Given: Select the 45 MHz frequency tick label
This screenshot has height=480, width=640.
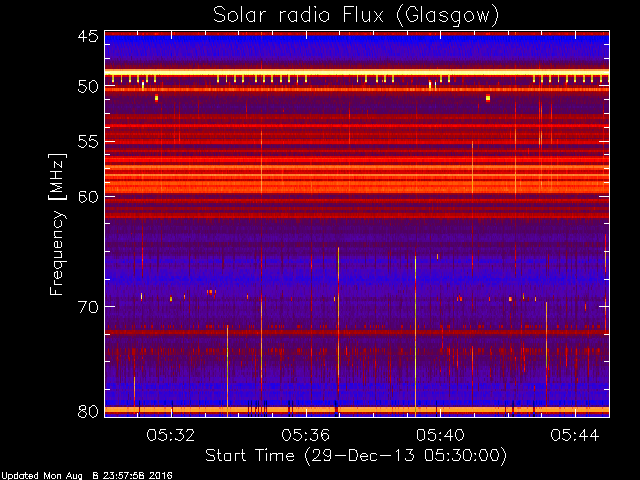Looking at the screenshot, I should coord(88,37).
